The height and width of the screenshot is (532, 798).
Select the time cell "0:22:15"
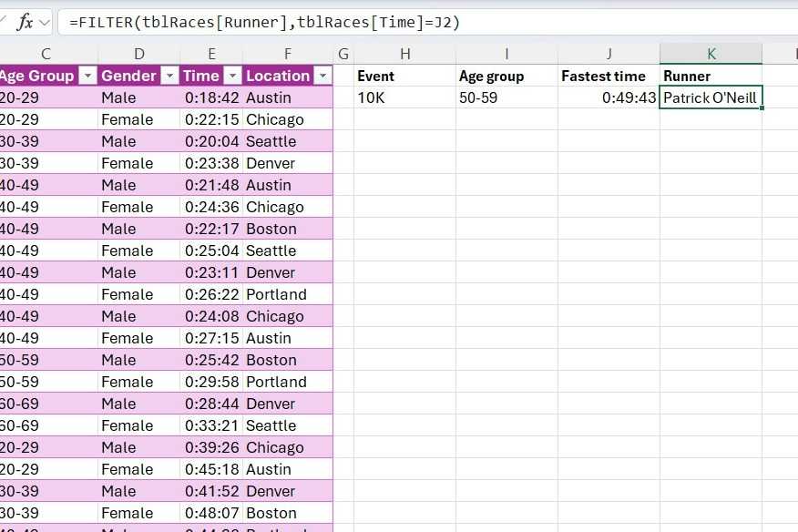click(x=211, y=119)
